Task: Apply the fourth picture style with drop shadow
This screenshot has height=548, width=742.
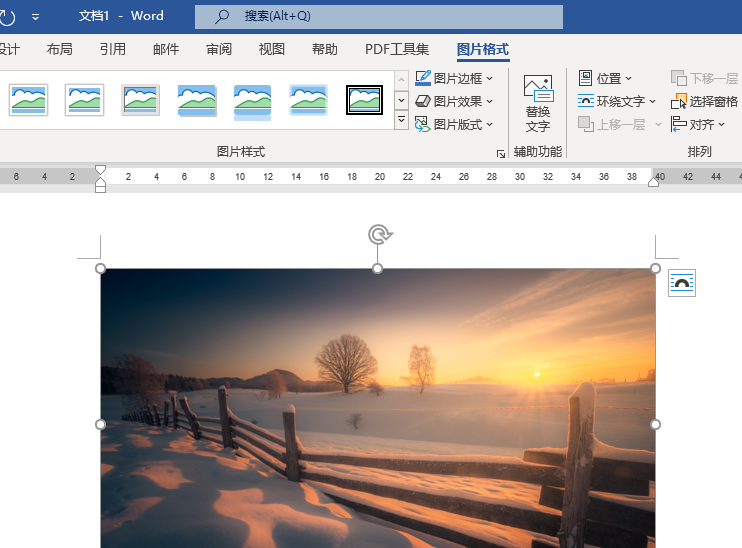Action: (197, 100)
